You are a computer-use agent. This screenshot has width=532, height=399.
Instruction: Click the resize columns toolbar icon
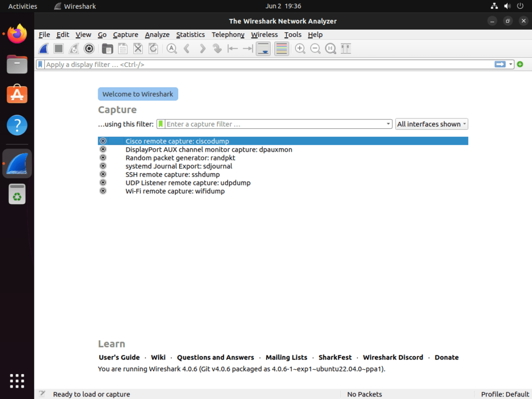tap(345, 48)
